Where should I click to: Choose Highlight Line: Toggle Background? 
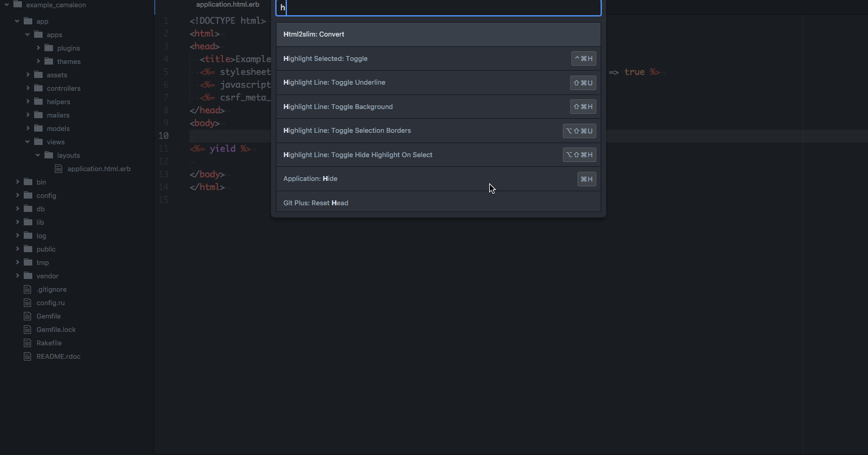pos(439,107)
